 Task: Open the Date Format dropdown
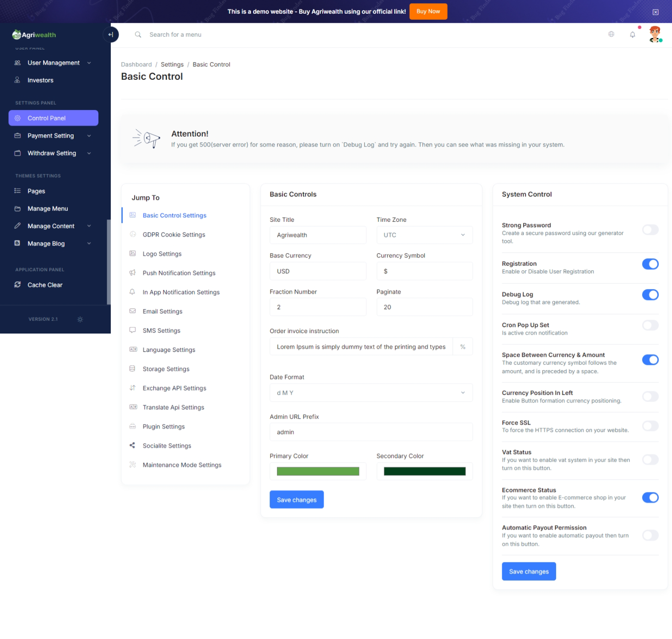click(371, 393)
